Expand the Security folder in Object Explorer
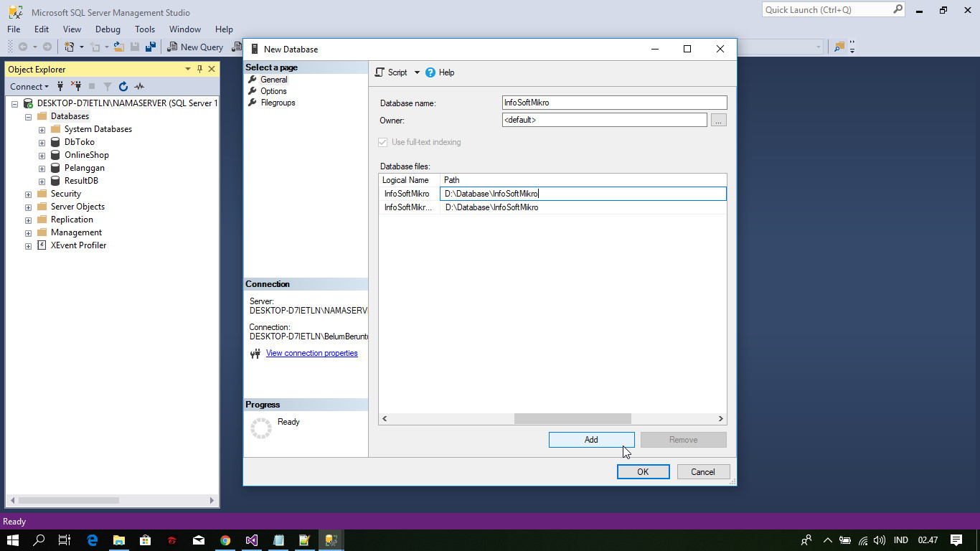Viewport: 980px width, 551px height. coord(29,193)
